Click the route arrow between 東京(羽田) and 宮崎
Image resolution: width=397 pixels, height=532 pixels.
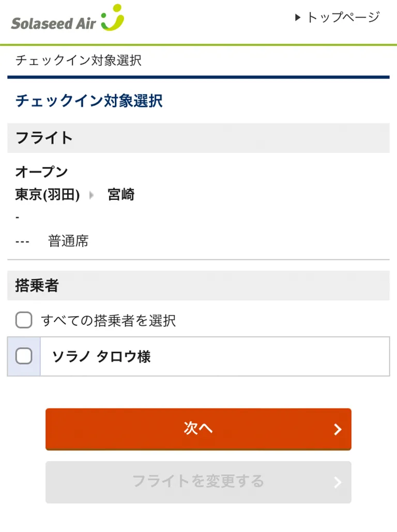coord(93,195)
